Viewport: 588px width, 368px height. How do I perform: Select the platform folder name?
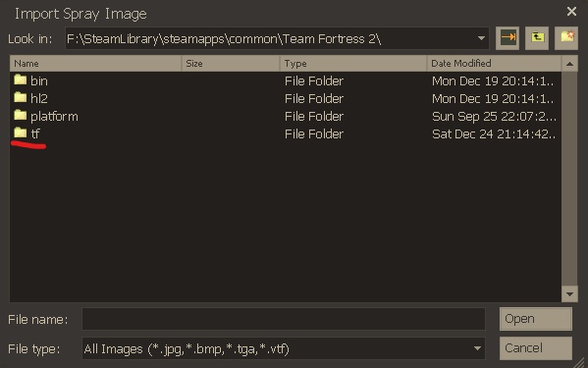pos(54,117)
